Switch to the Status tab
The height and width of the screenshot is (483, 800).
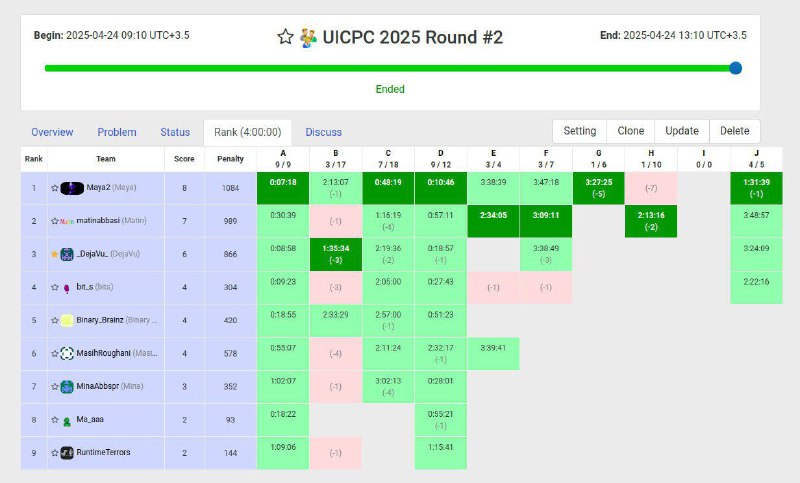pos(175,132)
